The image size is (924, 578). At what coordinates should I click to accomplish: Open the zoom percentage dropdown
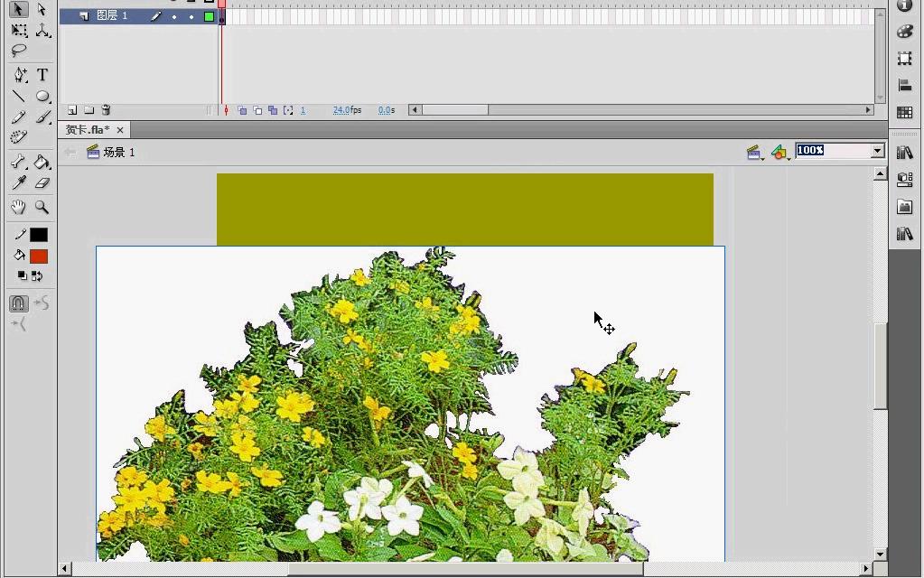coord(877,151)
